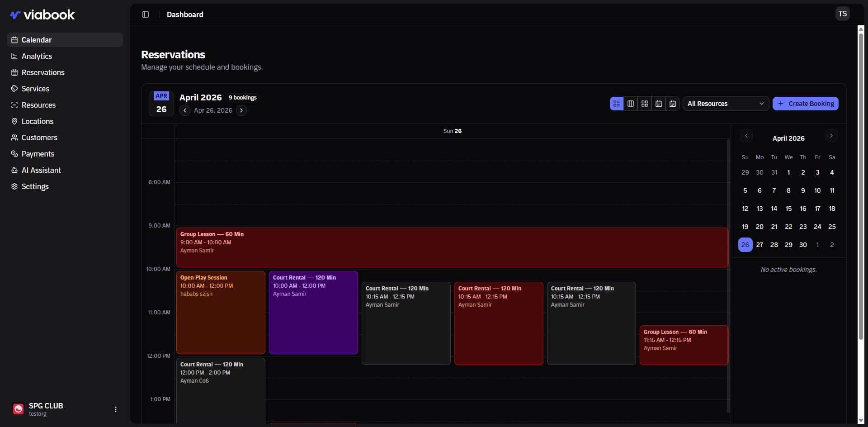Image resolution: width=868 pixels, height=427 pixels.
Task: Open the All Resources dropdown
Action: point(726,104)
